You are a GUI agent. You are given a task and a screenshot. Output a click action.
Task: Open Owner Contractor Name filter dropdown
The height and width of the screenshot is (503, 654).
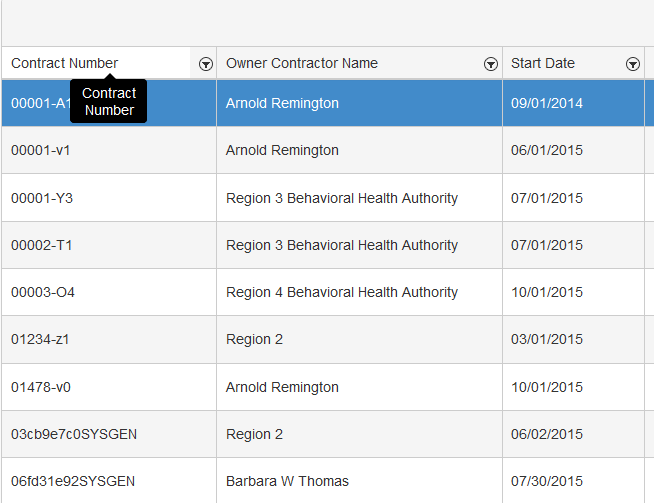491,64
